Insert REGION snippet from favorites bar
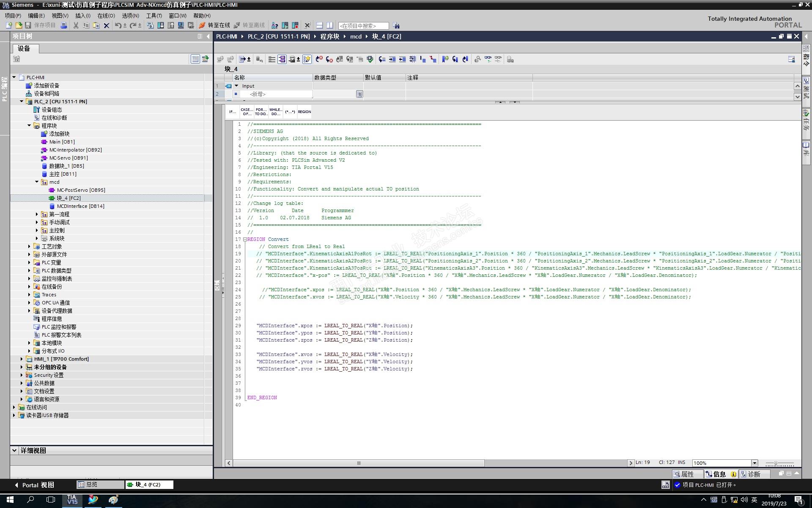The image size is (812, 508). click(x=304, y=112)
